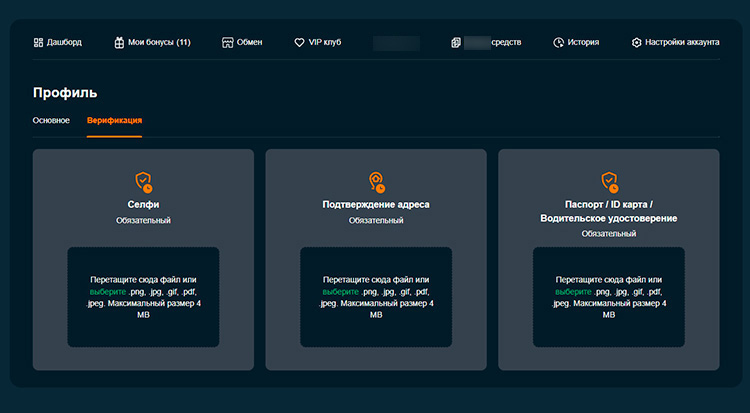
Task: Open Мои бонусы (11) section
Action: tap(153, 43)
